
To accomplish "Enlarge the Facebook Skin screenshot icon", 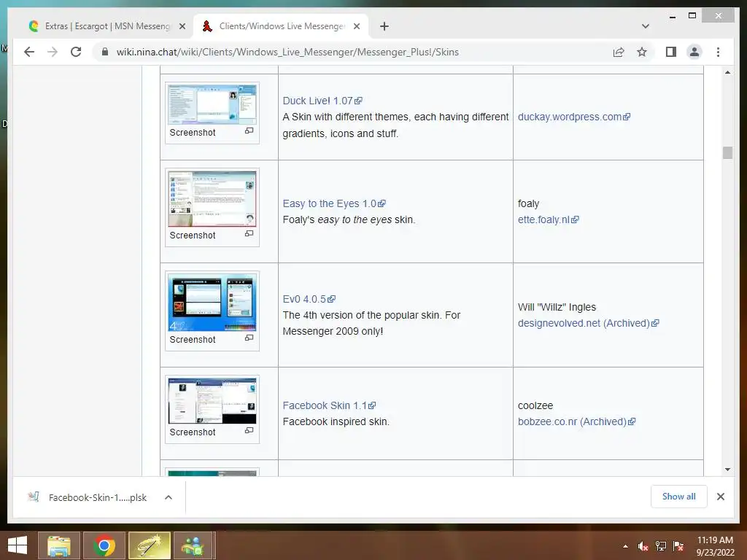I will tap(249, 430).
